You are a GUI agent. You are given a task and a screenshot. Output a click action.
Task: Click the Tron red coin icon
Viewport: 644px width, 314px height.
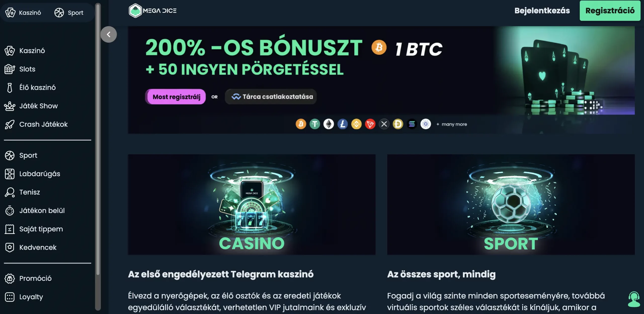click(370, 124)
